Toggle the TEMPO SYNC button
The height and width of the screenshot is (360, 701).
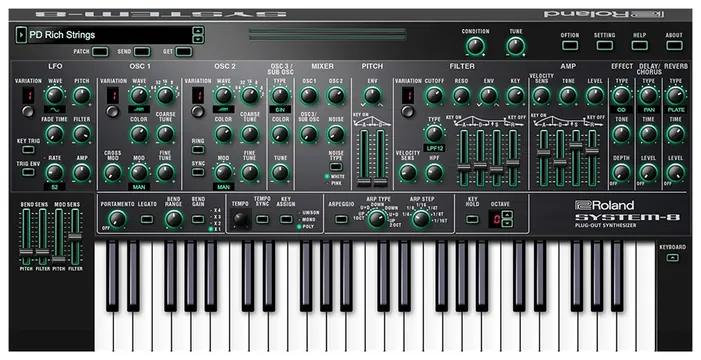pos(262,219)
